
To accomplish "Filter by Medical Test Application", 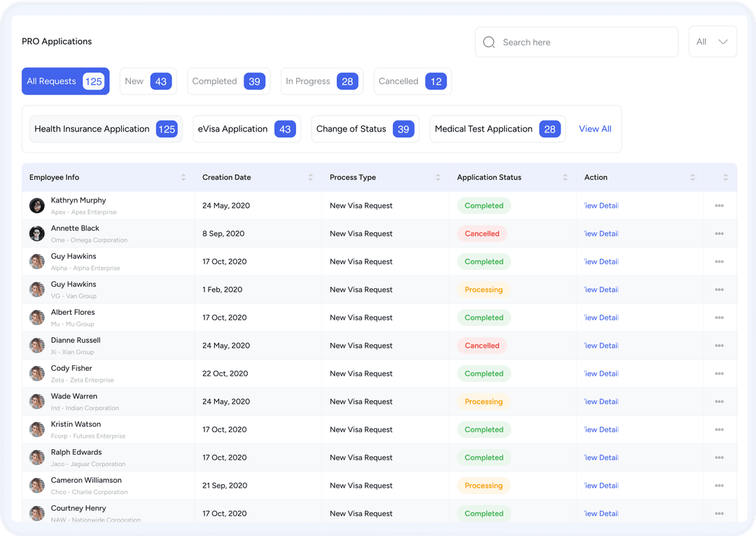I will (x=498, y=129).
